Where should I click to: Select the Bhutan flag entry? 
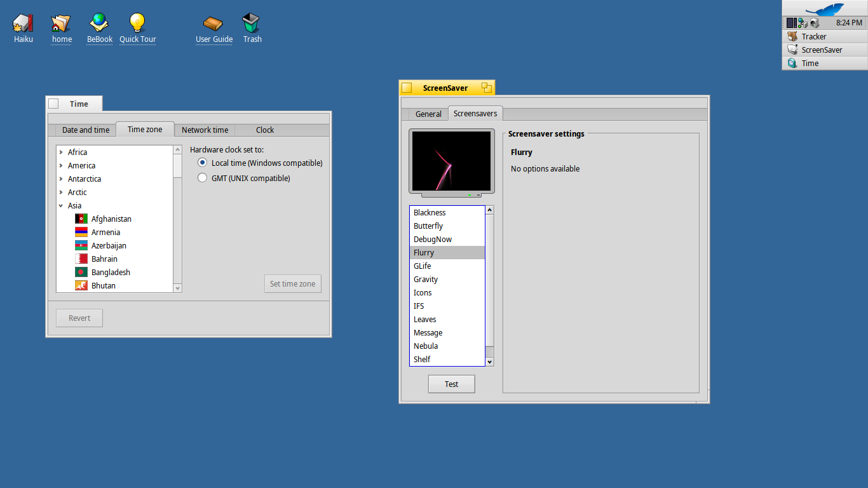81,285
